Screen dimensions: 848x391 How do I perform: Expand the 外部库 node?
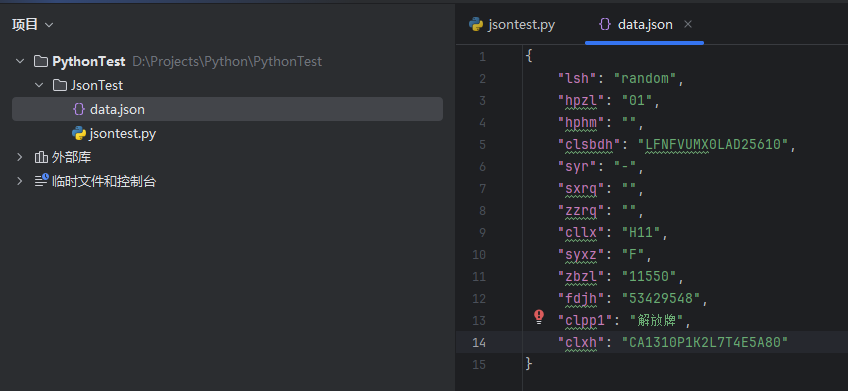[20, 157]
